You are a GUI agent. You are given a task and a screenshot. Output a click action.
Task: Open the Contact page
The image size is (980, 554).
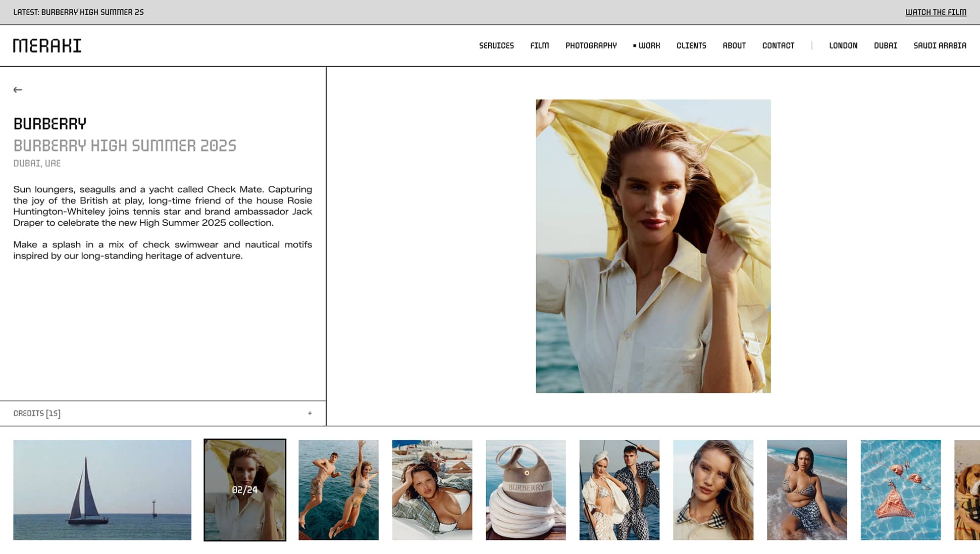pos(778,45)
